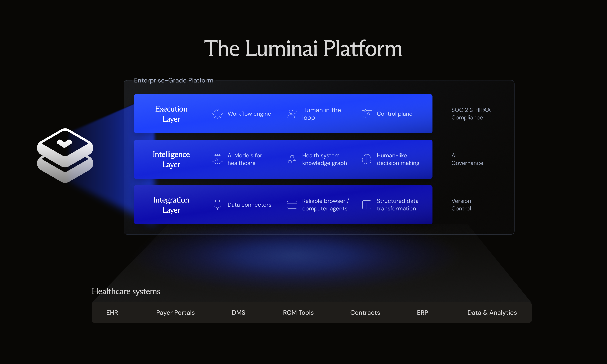Select "EHR" in the healthcare systems bar
The image size is (607, 364).
click(112, 312)
